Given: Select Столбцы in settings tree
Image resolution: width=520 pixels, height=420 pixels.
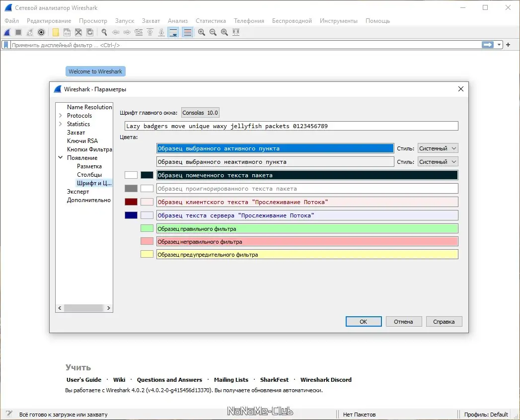Looking at the screenshot, I should pyautogui.click(x=89, y=175).
